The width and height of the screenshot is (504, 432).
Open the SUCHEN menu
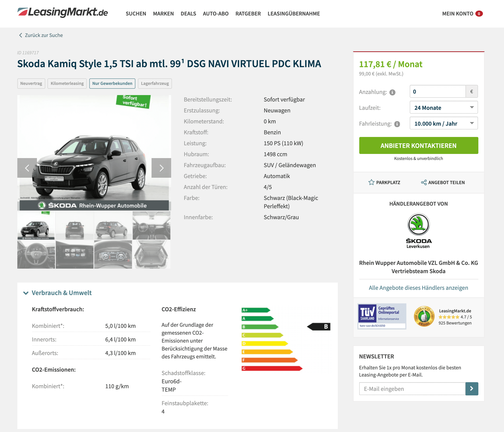coord(136,14)
